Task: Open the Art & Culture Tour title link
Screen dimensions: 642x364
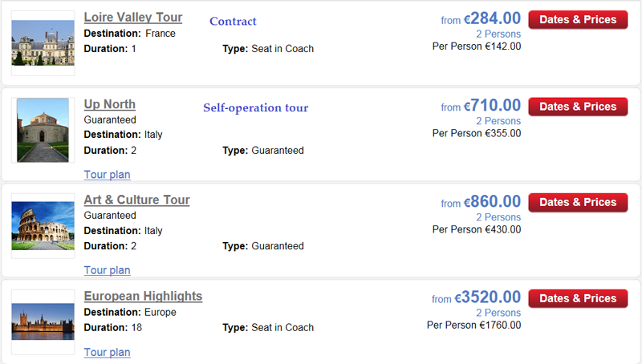Action: tap(136, 200)
